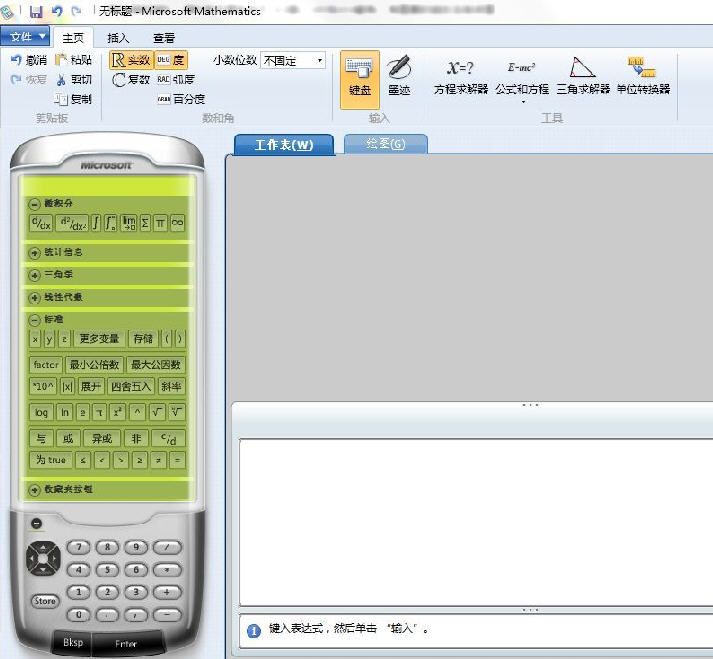Click the 复制 copy button
Viewport: 713px width, 659px height.
(x=73, y=99)
